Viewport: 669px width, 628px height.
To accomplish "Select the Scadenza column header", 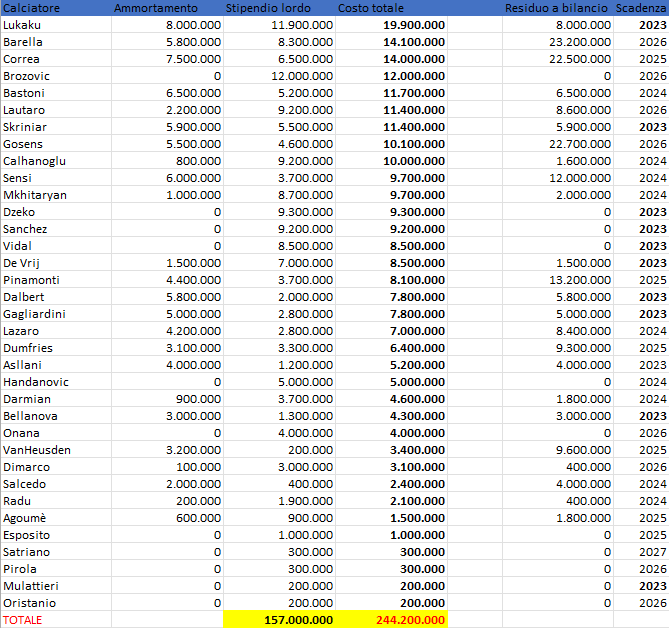I will pos(641,8).
